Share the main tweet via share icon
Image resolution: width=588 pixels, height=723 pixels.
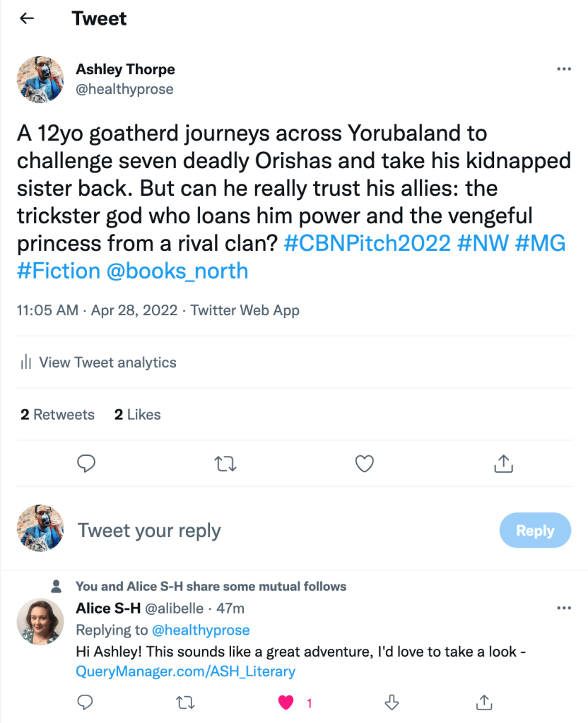[502, 464]
